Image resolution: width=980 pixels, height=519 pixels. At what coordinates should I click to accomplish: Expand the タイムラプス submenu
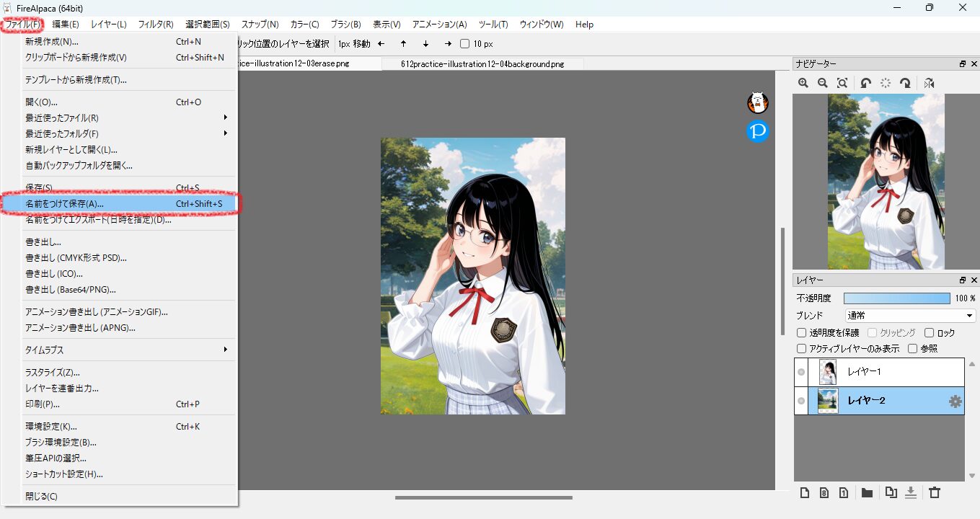point(125,350)
